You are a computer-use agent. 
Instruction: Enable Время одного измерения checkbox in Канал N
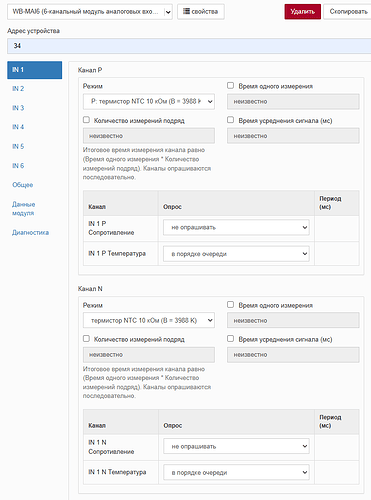(x=230, y=305)
